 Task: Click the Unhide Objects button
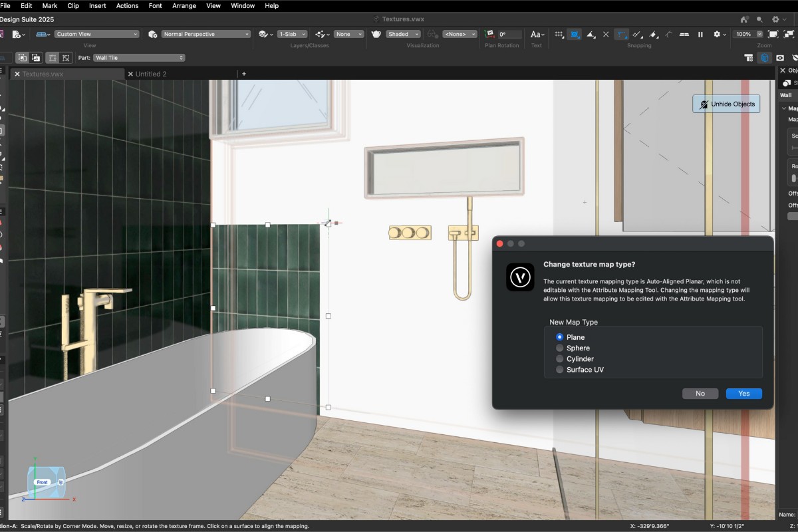coord(726,104)
